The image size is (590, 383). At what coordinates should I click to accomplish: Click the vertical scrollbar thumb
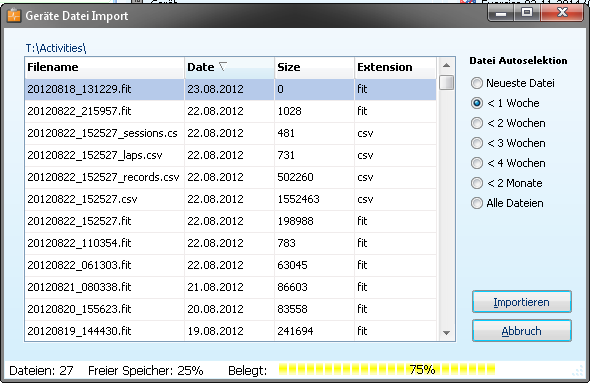pyautogui.click(x=446, y=82)
